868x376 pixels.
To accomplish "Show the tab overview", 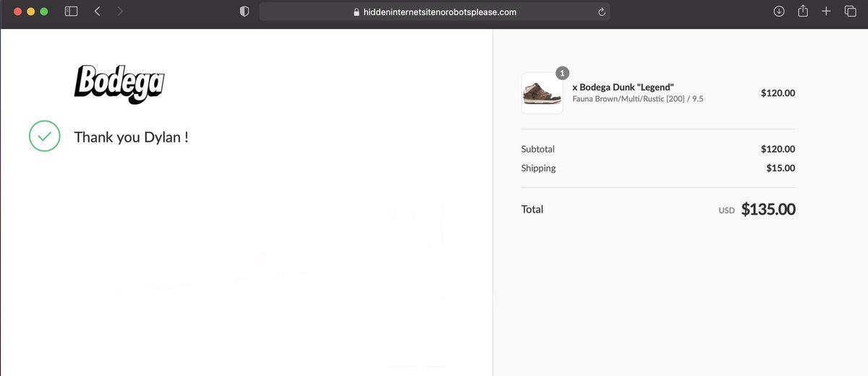I will pos(850,12).
